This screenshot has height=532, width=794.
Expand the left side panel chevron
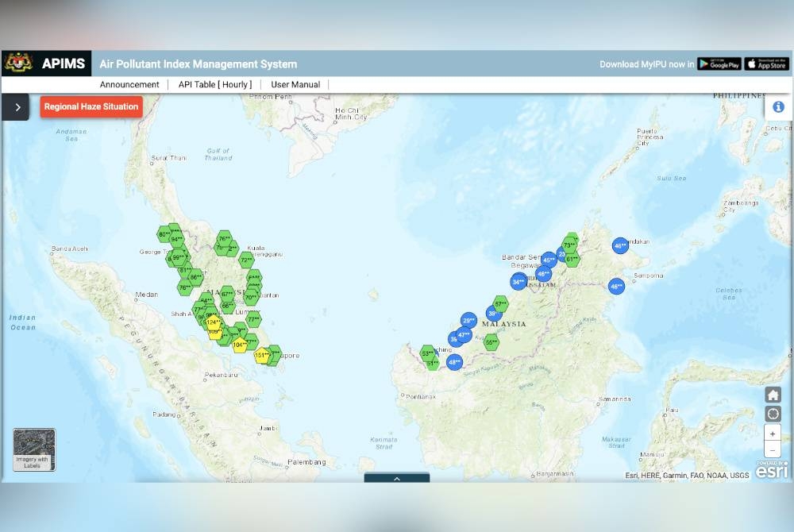pyautogui.click(x=15, y=106)
